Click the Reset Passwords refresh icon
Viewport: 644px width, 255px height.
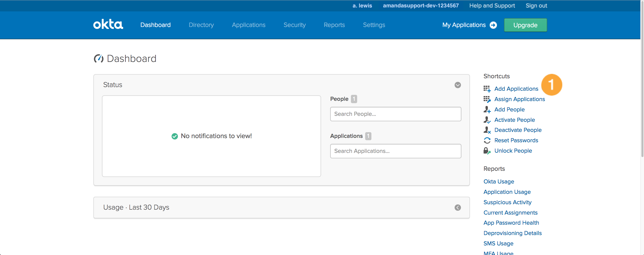[487, 140]
